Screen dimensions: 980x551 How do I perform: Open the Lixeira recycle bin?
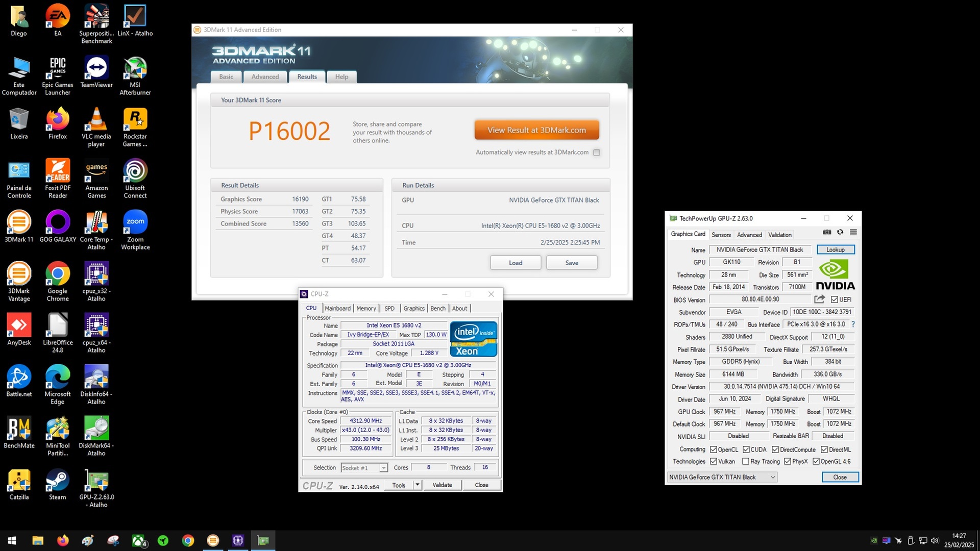click(x=19, y=123)
